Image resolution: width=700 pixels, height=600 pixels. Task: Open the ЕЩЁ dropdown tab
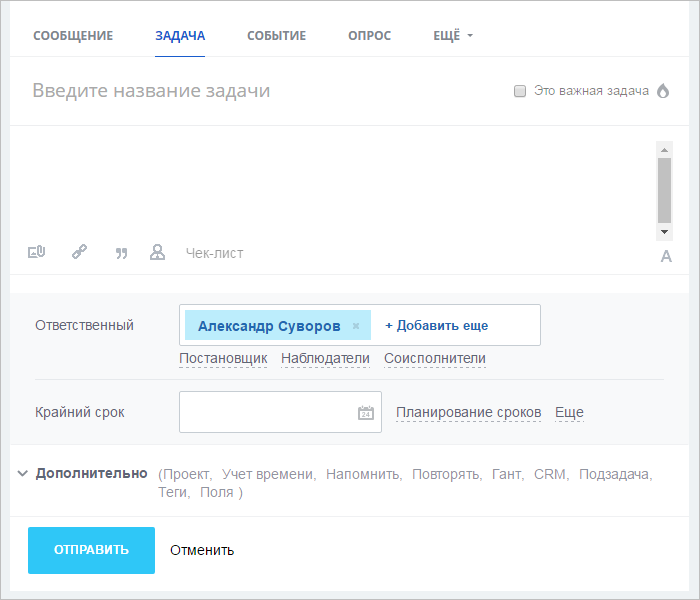(x=453, y=36)
